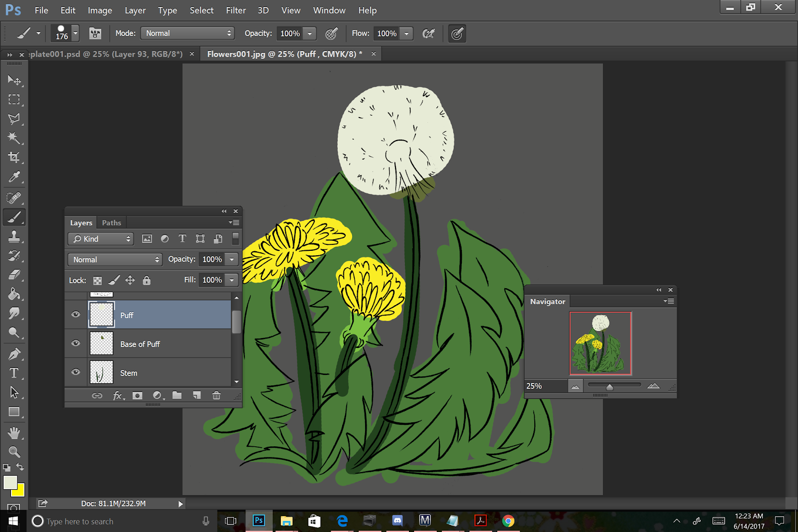Open the brush Mode dropdown
This screenshot has width=798, height=532.
[188, 33]
